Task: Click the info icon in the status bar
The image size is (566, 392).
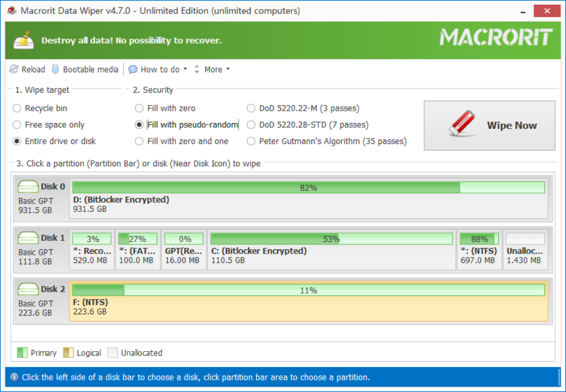Action: pyautogui.click(x=15, y=377)
